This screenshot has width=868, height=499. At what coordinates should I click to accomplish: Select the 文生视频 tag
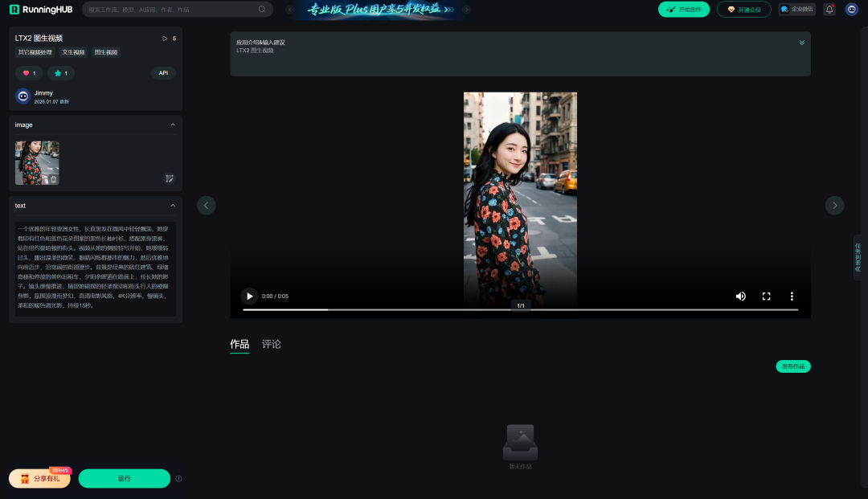pos(74,52)
